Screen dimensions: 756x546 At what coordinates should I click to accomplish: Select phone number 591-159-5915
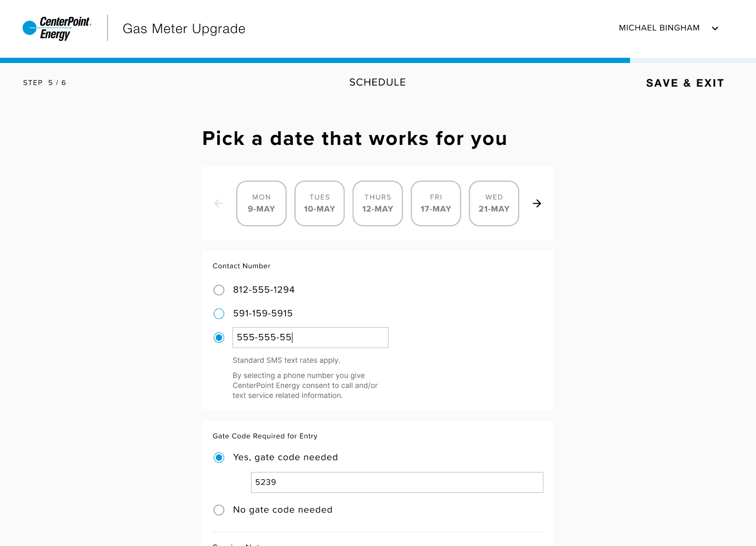pyautogui.click(x=219, y=314)
